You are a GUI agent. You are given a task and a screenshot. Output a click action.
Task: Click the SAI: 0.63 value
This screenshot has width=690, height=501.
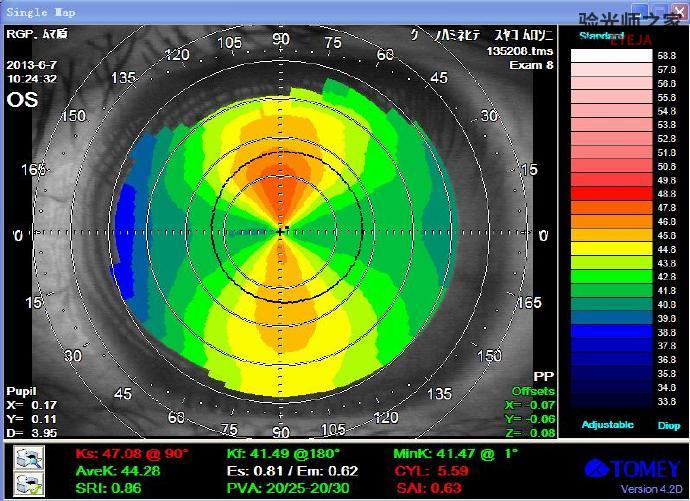click(x=429, y=488)
